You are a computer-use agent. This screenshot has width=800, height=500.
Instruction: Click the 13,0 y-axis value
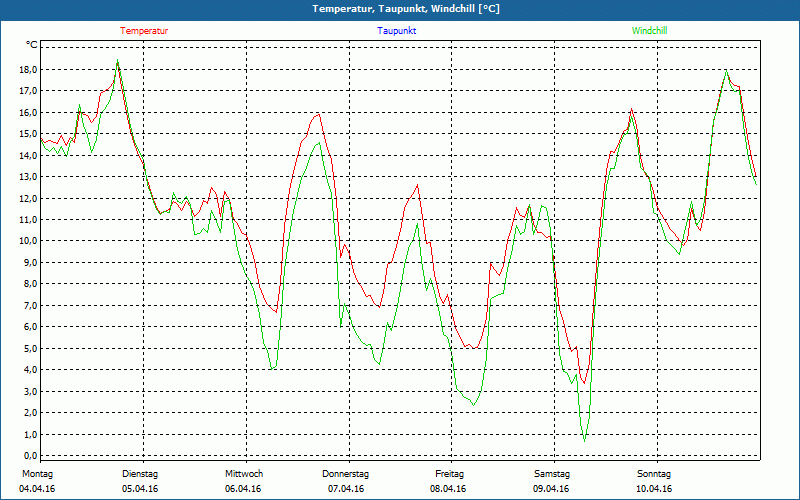tap(29, 177)
